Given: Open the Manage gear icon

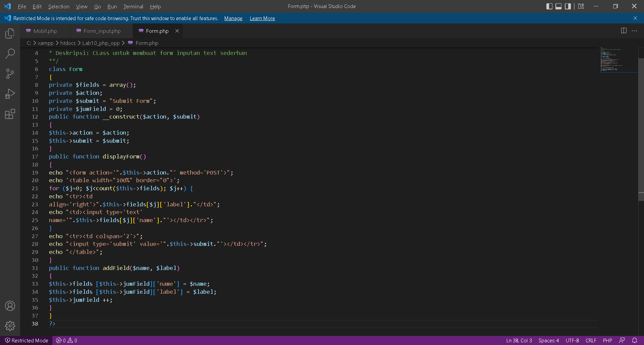Looking at the screenshot, I should pyautogui.click(x=10, y=326).
